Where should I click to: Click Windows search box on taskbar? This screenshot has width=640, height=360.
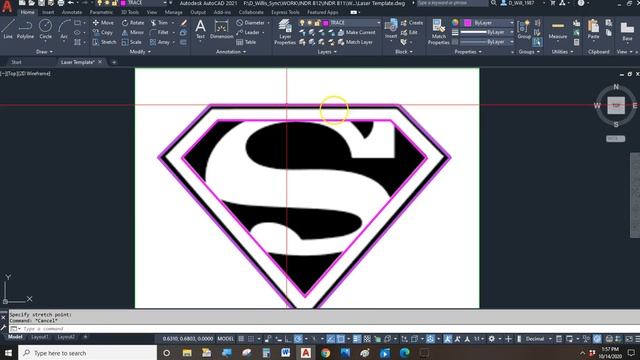(x=87, y=353)
